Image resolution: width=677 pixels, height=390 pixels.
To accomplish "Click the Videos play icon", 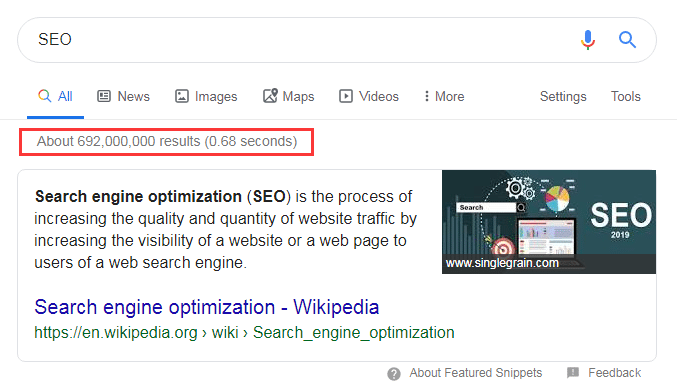I will (346, 96).
